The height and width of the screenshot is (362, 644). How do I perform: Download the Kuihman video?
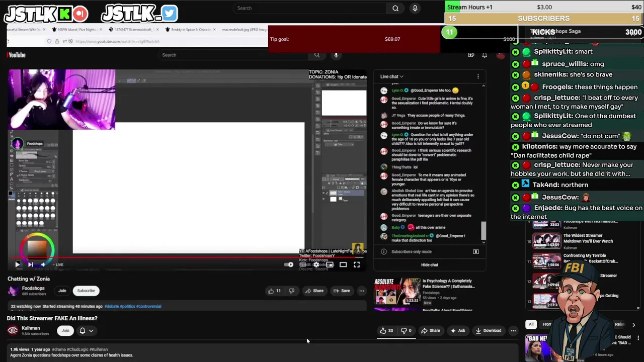[489, 330]
